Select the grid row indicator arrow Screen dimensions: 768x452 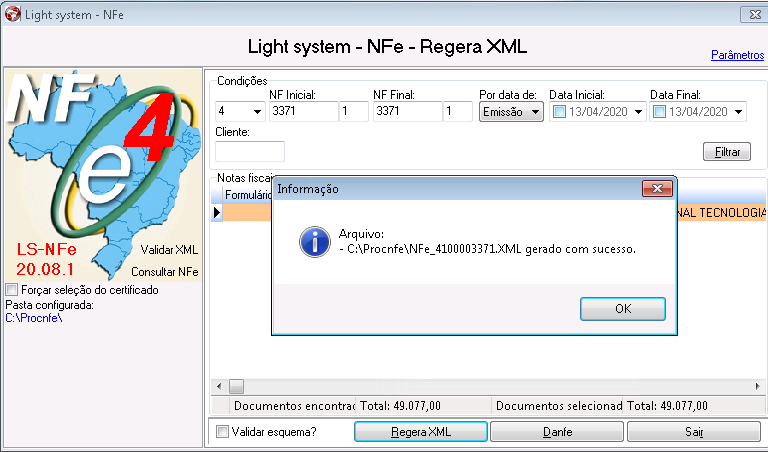217,213
